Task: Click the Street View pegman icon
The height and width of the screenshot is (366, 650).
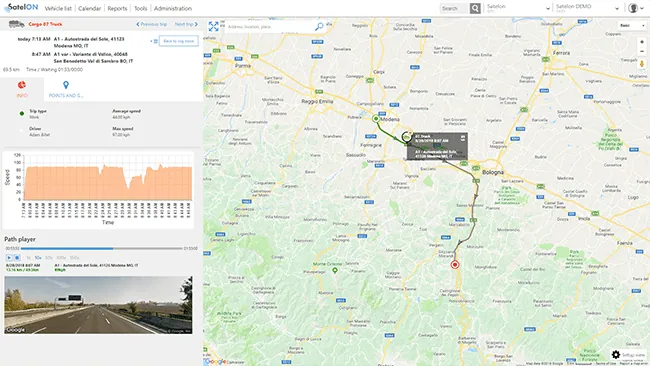Action: click(x=642, y=64)
